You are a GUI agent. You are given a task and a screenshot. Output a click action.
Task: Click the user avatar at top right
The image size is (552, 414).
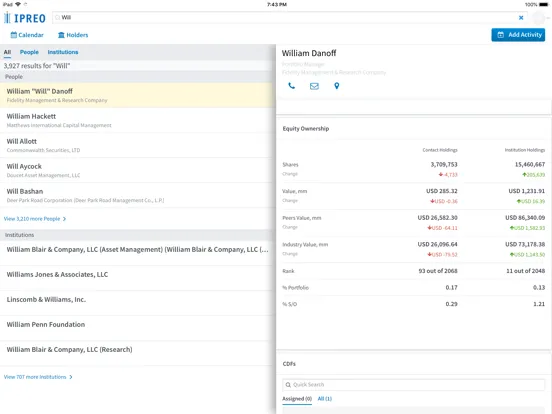point(539,18)
